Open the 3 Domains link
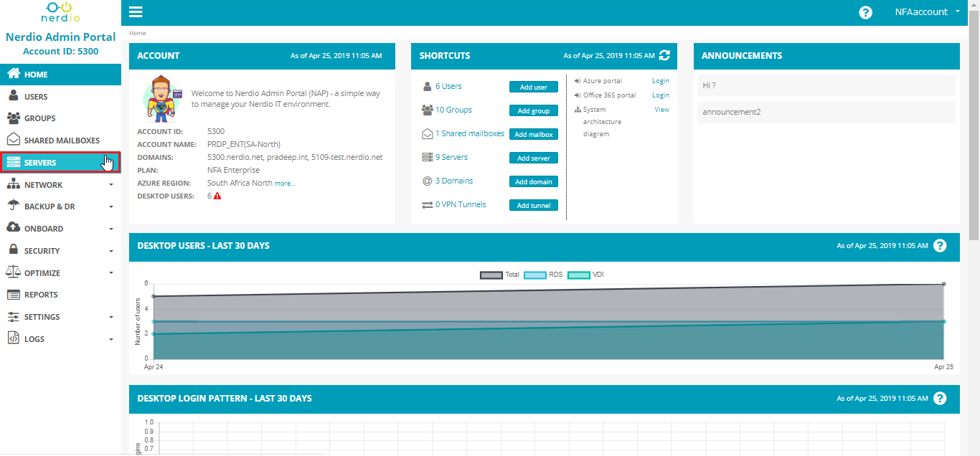Image resolution: width=980 pixels, height=456 pixels. [454, 181]
